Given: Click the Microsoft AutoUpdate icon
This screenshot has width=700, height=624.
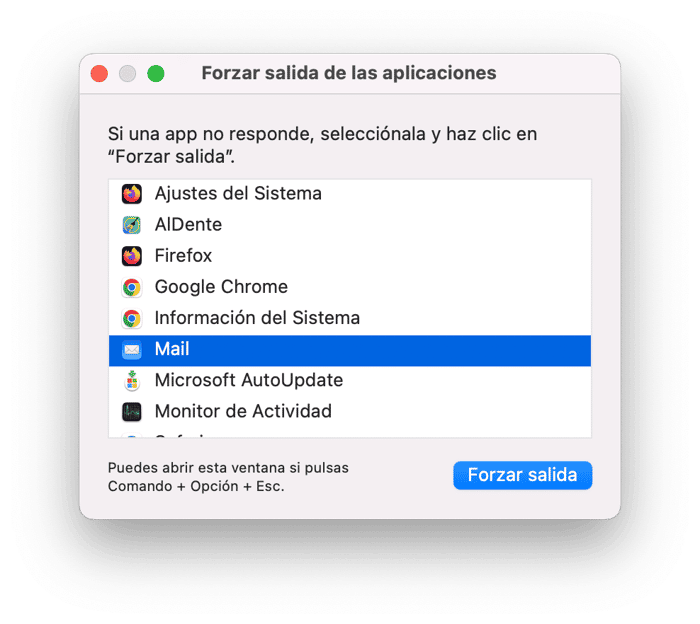Looking at the screenshot, I should [132, 381].
